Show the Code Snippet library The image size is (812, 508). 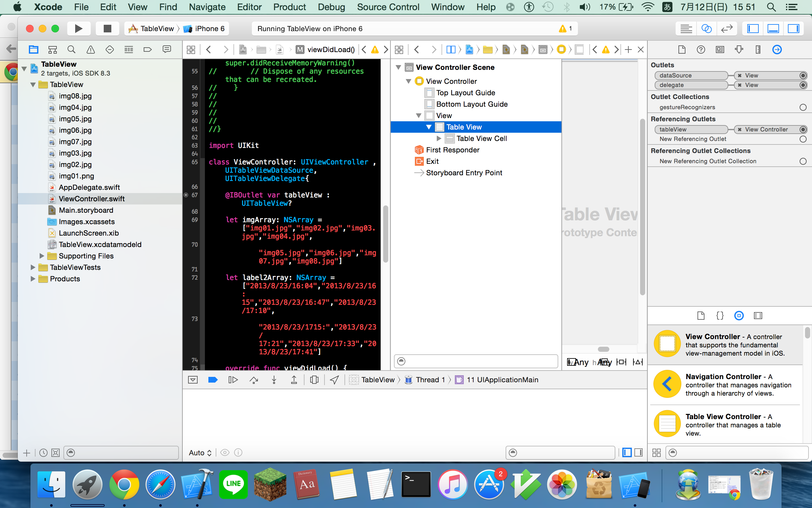click(x=720, y=316)
